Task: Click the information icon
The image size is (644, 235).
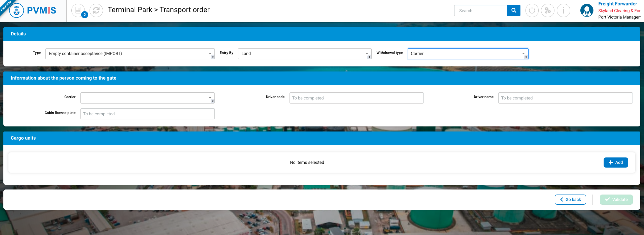Action: [x=564, y=10]
